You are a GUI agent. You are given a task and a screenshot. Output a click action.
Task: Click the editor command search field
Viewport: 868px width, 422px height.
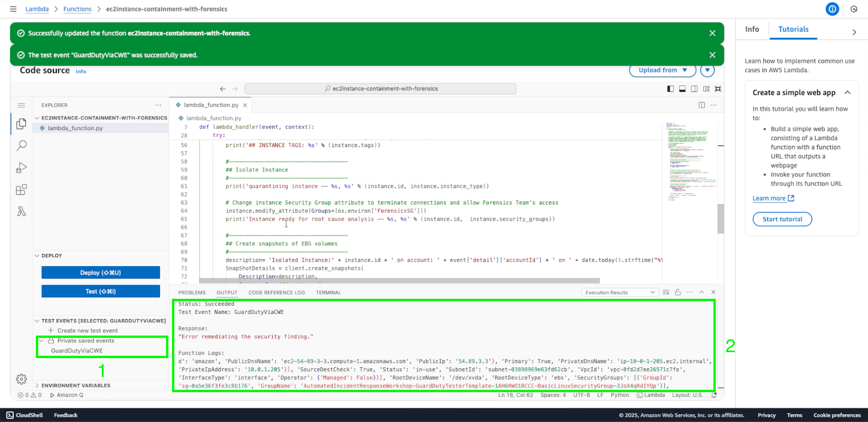tap(380, 89)
